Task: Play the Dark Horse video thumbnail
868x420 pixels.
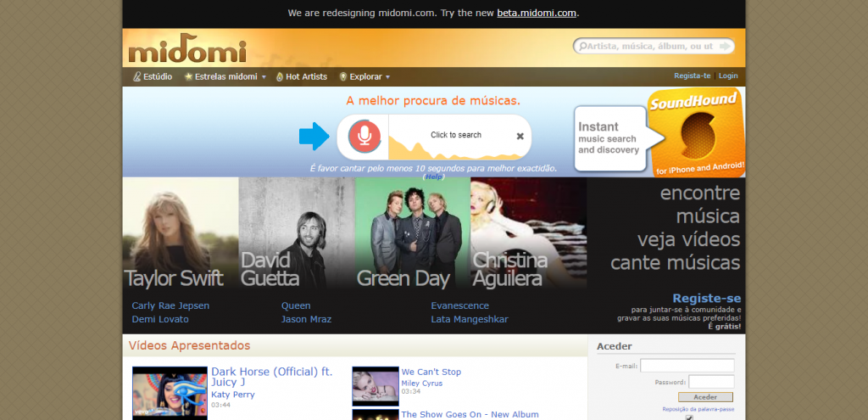Action: 170,393
